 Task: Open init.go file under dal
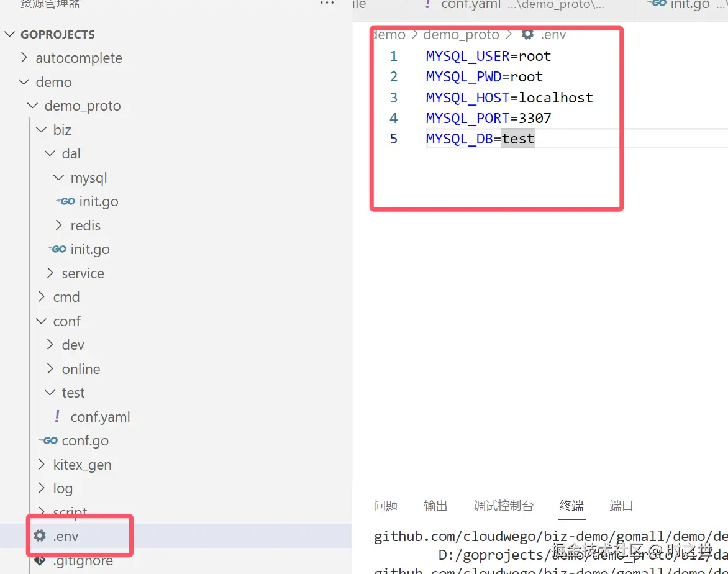click(x=90, y=249)
